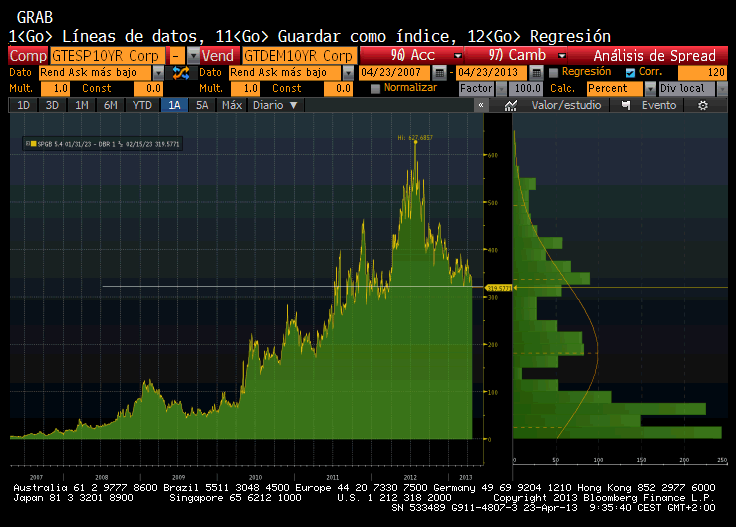The height and width of the screenshot is (527, 736).
Task: Open the 97) Camb dropdown menu
Action: 562,56
